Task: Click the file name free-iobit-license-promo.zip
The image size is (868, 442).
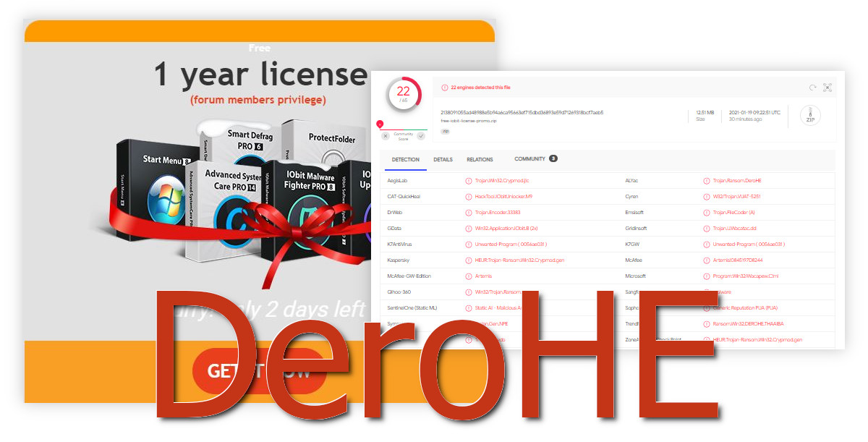Action: (468, 121)
